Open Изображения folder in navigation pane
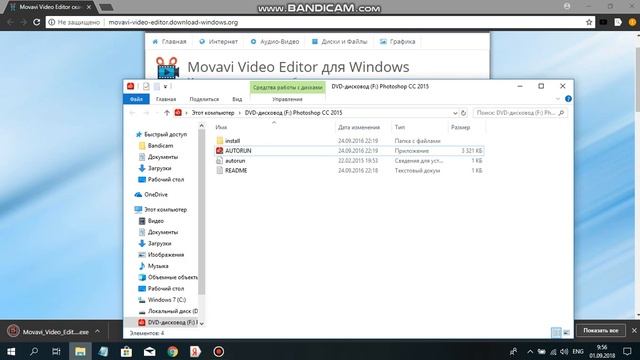 pos(166,255)
